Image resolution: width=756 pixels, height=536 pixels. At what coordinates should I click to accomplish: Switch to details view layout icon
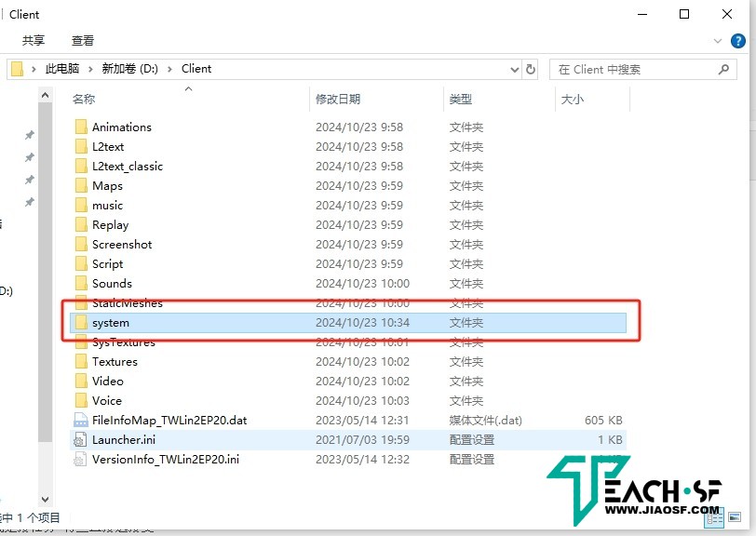tap(714, 517)
